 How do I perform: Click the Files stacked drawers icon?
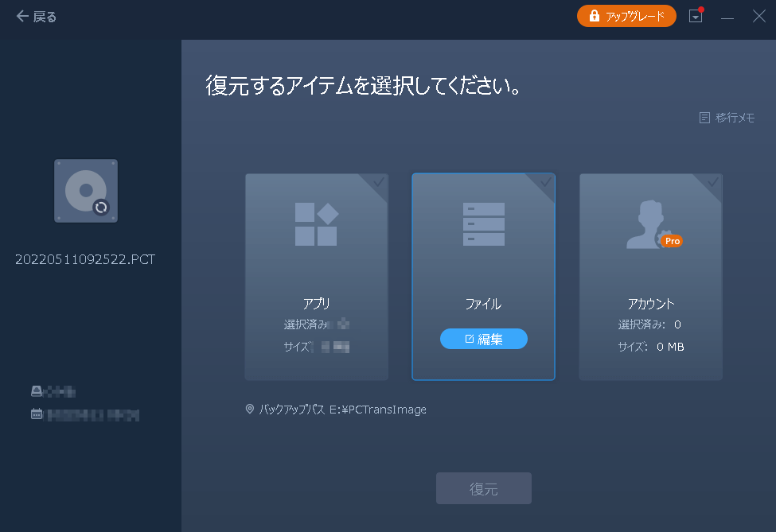(483, 224)
